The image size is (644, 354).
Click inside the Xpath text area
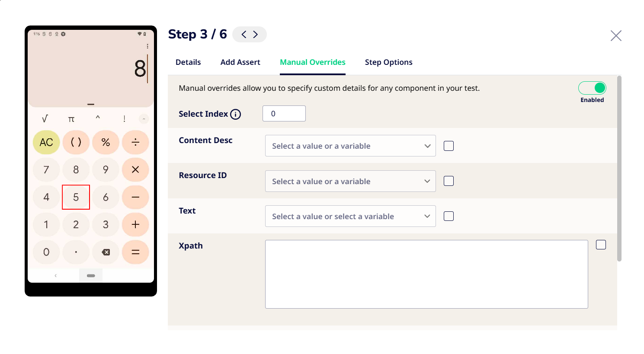coord(426,274)
